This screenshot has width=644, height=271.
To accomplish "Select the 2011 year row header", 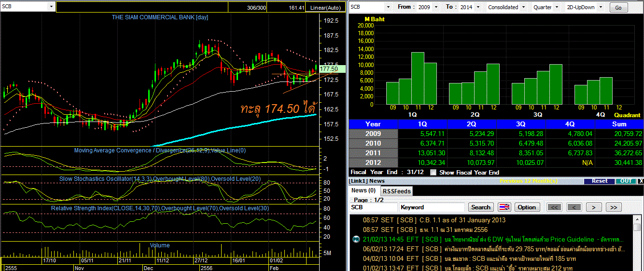I will (x=373, y=153).
